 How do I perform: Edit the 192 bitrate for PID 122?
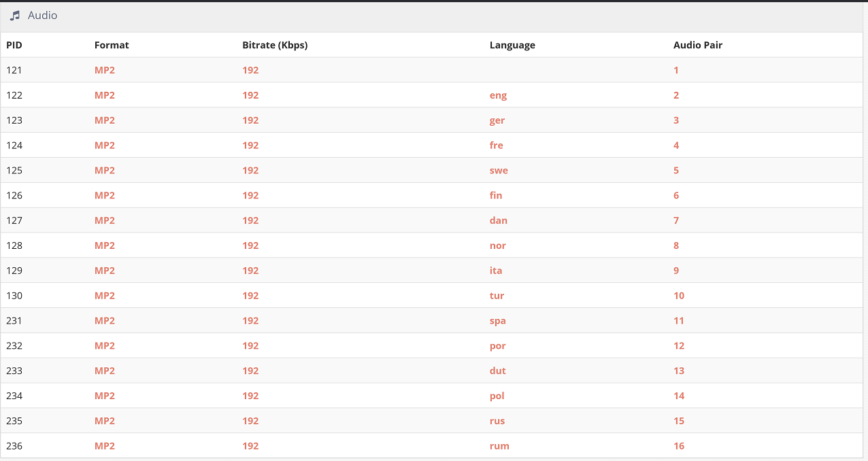(x=250, y=95)
